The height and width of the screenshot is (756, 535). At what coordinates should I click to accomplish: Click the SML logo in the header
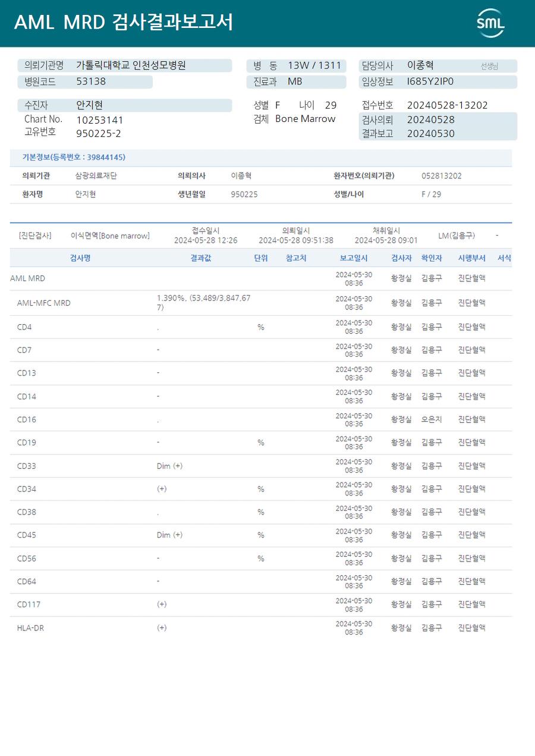tap(490, 23)
